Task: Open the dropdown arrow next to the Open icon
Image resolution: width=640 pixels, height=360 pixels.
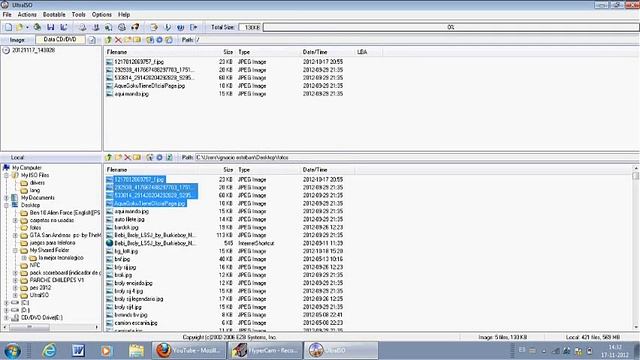Action: pos(27,27)
